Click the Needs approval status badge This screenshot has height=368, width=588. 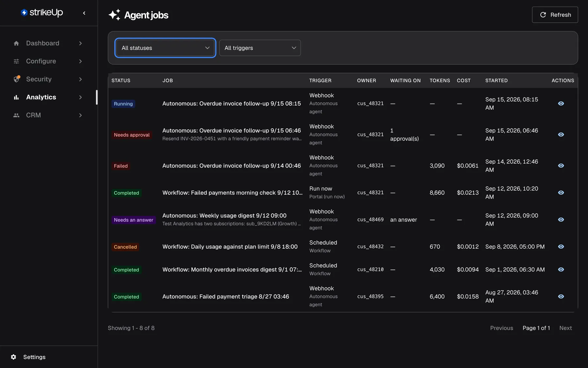tap(132, 135)
